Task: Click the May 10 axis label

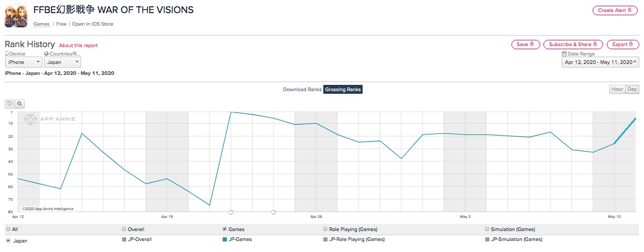Action: [x=614, y=216]
